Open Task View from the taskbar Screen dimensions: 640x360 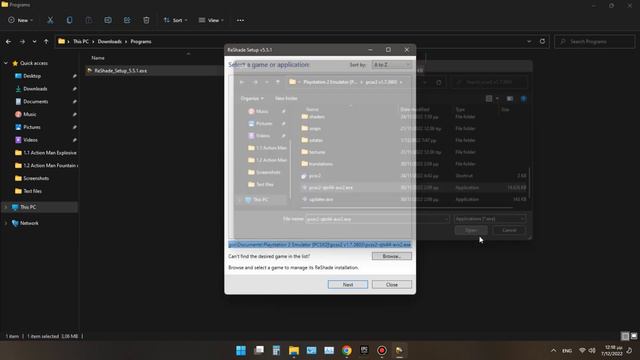click(x=259, y=350)
